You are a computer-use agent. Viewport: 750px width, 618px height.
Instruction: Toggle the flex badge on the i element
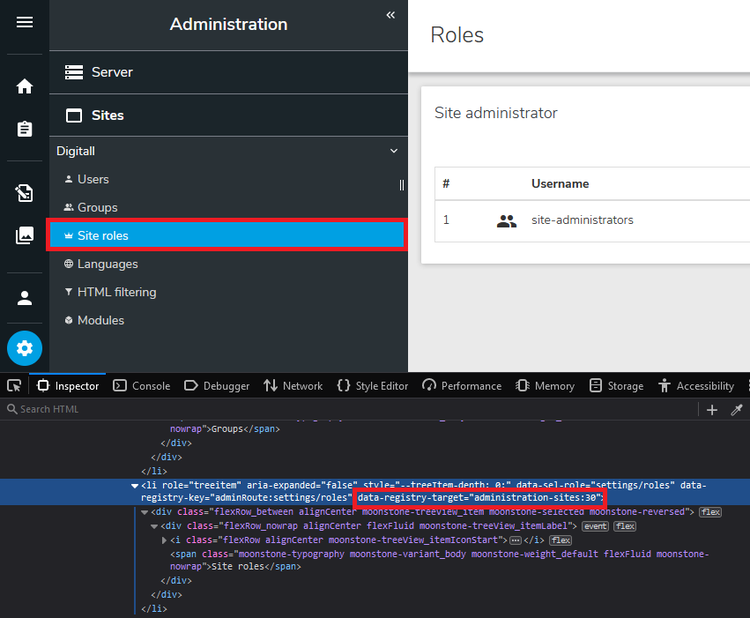[561, 540]
